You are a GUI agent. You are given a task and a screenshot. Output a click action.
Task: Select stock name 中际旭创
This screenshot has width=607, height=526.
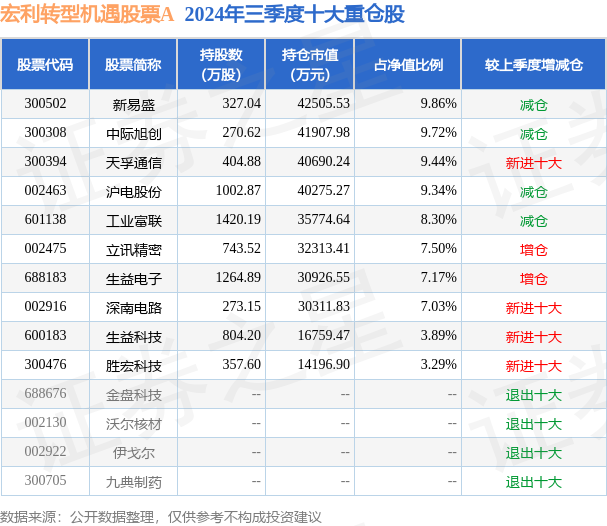click(134, 134)
